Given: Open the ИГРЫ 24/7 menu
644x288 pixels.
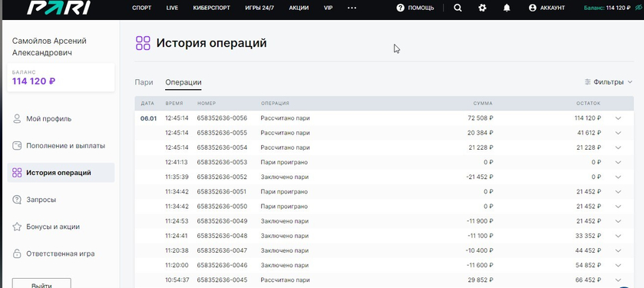Looking at the screenshot, I should tap(259, 8).
